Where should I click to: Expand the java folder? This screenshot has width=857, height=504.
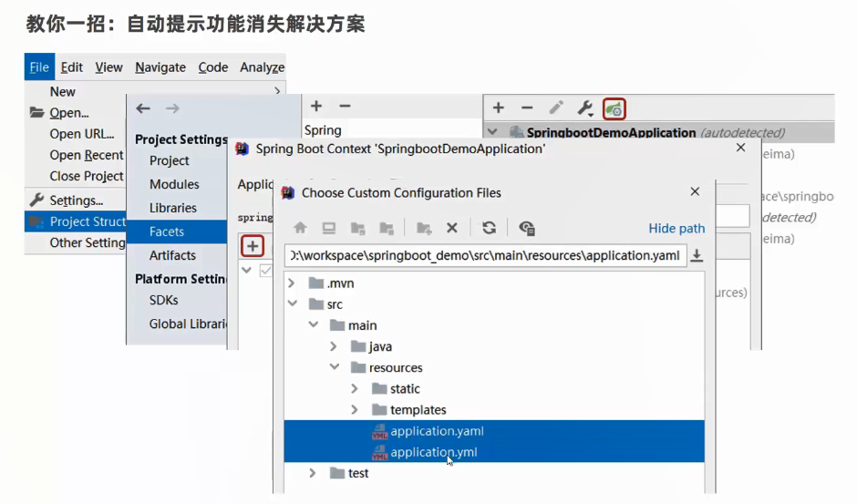click(x=334, y=346)
